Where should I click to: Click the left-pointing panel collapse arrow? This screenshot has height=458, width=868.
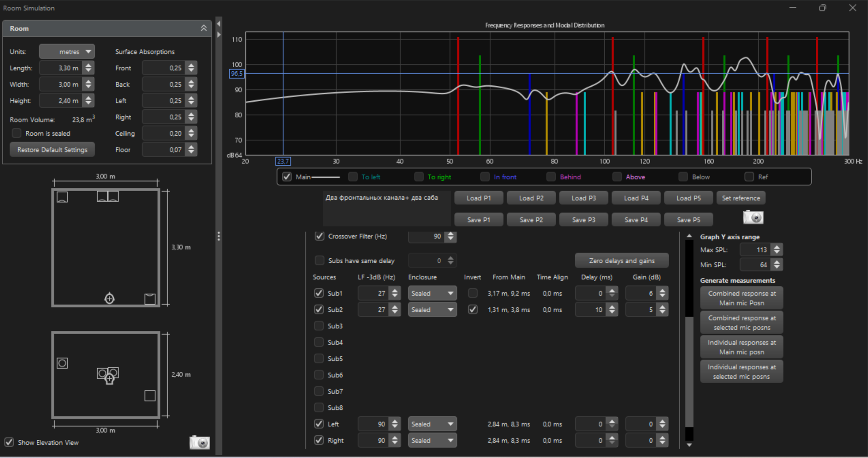219,24
